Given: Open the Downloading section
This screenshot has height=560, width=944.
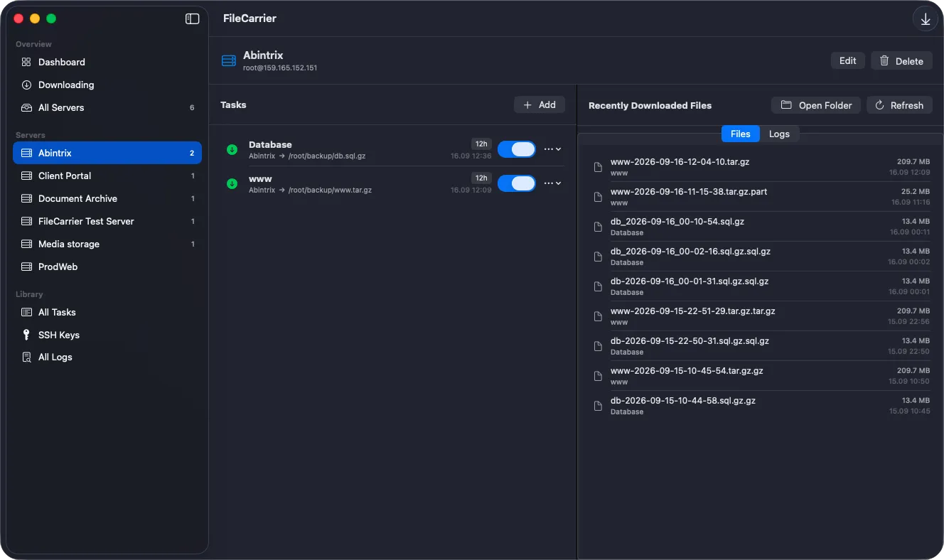Looking at the screenshot, I should coord(107,85).
